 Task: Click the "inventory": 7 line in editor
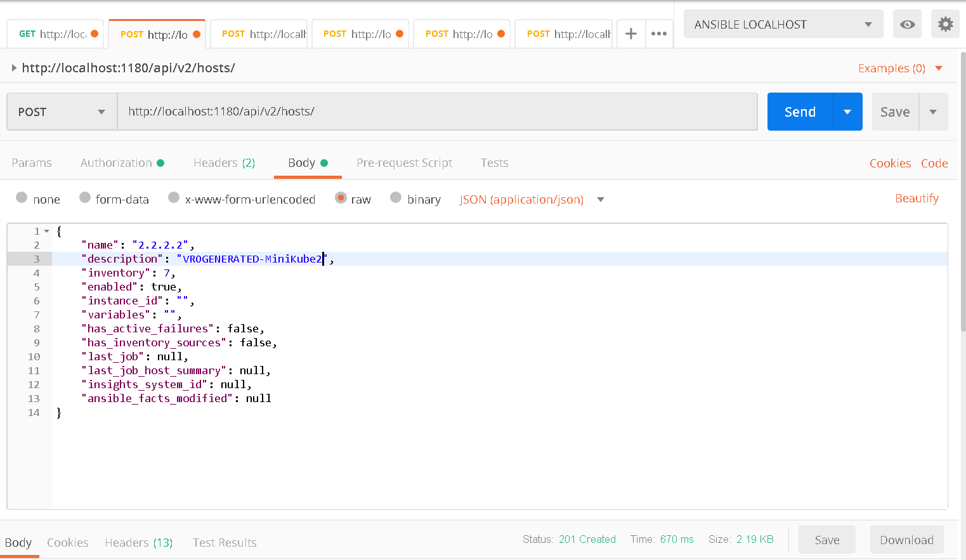tap(128, 273)
